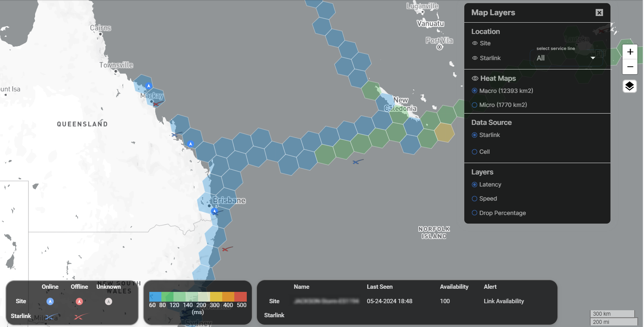This screenshot has height=327, width=644.
Task: Toggle Heat Maps visibility eye
Action: pos(475,78)
